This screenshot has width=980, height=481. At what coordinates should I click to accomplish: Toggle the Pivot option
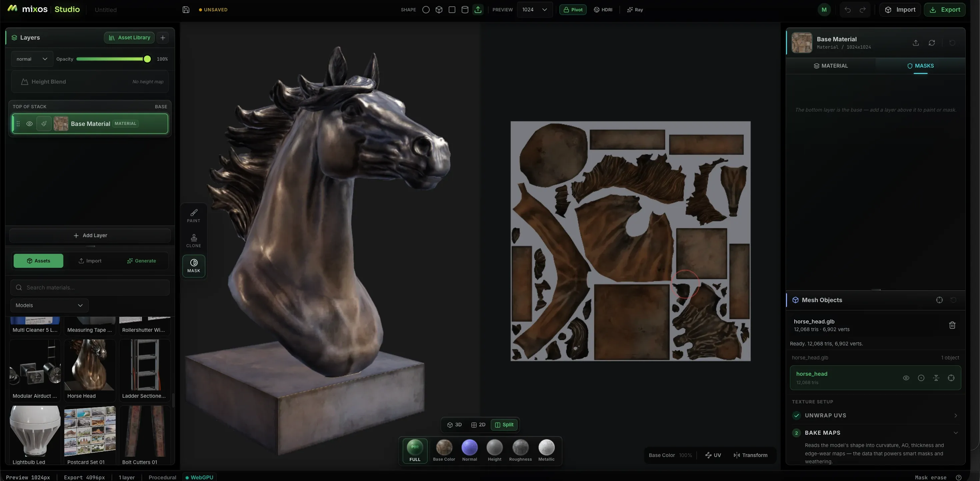(x=573, y=10)
